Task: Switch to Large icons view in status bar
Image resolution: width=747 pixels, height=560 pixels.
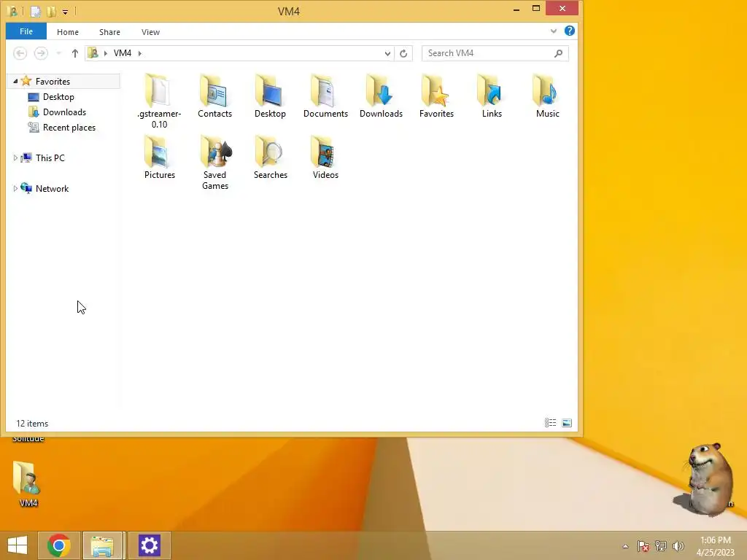Action: [x=566, y=423]
